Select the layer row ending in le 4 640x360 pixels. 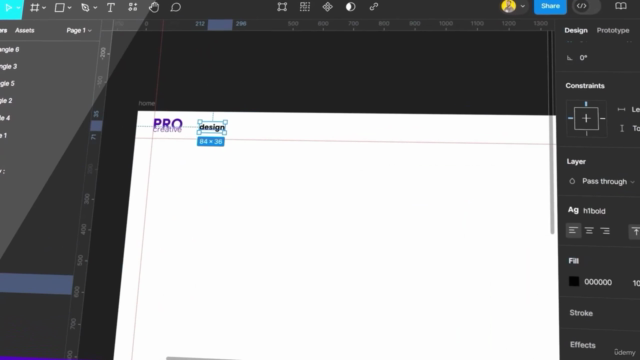pyautogui.click(x=5, y=118)
